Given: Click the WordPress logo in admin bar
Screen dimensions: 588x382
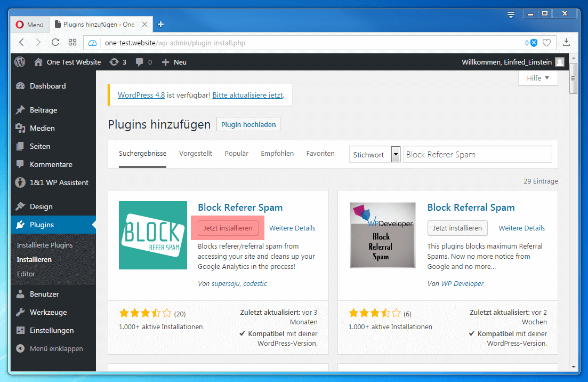Looking at the screenshot, I should (20, 62).
